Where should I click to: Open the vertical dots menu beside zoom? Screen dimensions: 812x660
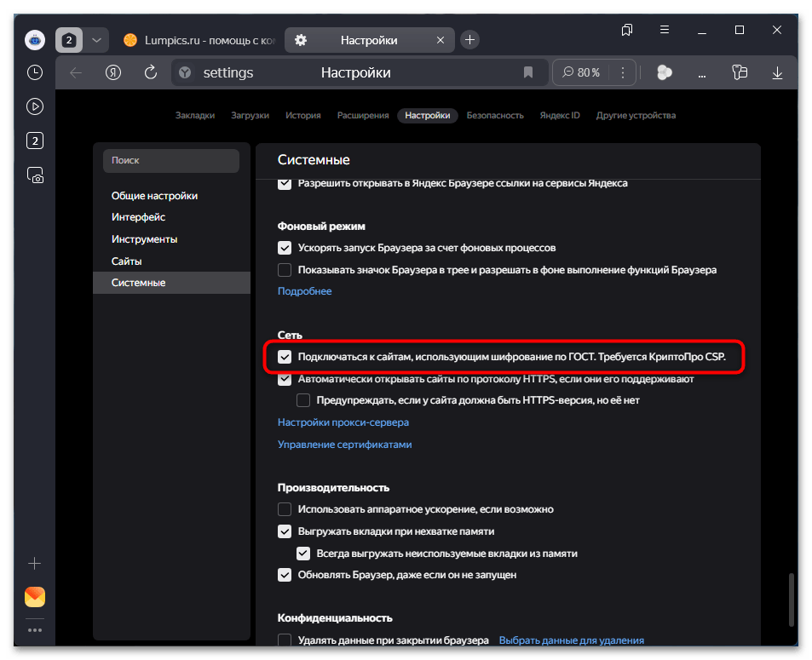pyautogui.click(x=623, y=72)
